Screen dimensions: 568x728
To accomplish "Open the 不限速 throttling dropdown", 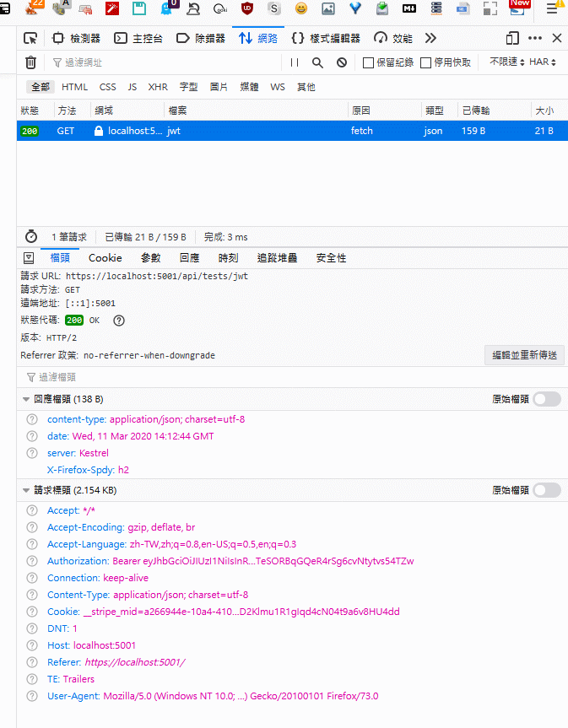I will [506, 62].
